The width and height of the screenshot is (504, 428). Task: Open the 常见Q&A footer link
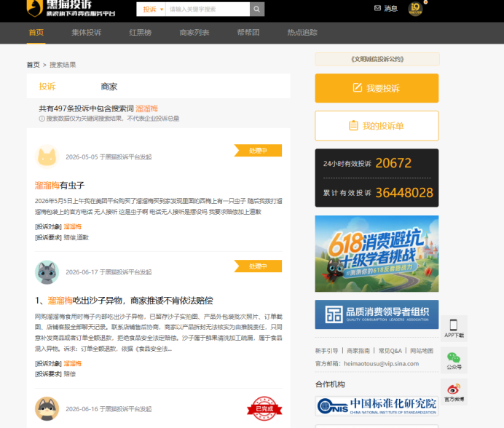click(x=390, y=351)
